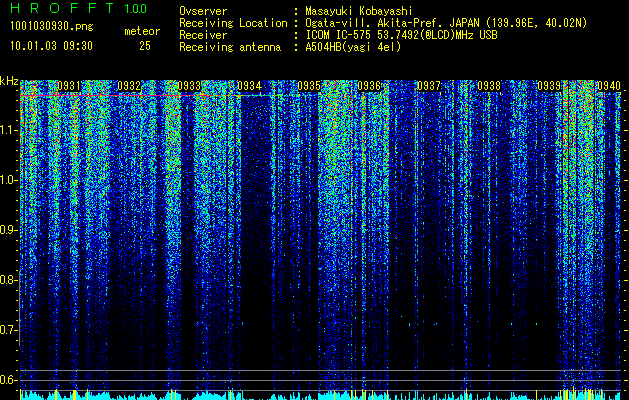
Task: Click the Receiving antenna label
Action: [x=230, y=47]
